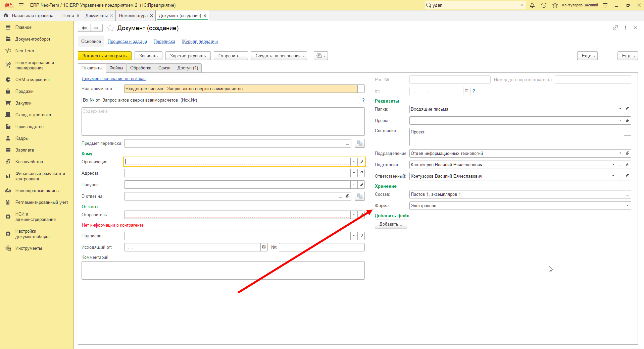The height and width of the screenshot is (349, 644).
Task: Open calendar for registration date
Action: pos(467,91)
